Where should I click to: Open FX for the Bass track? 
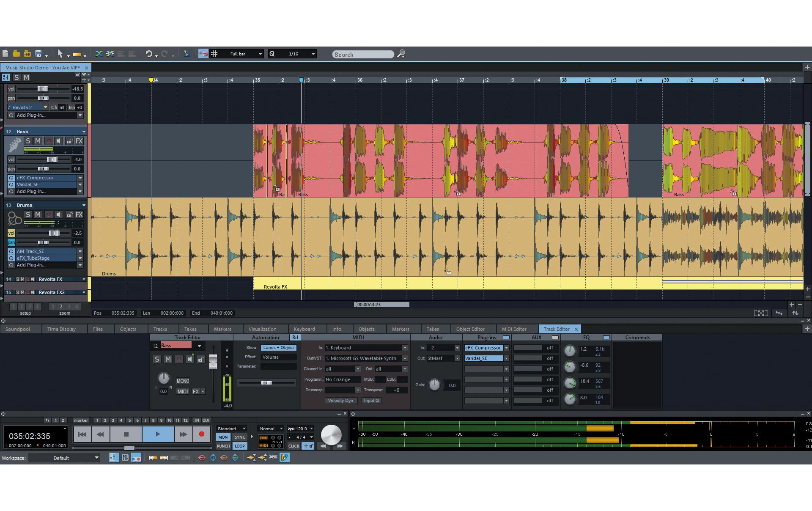[x=79, y=141]
